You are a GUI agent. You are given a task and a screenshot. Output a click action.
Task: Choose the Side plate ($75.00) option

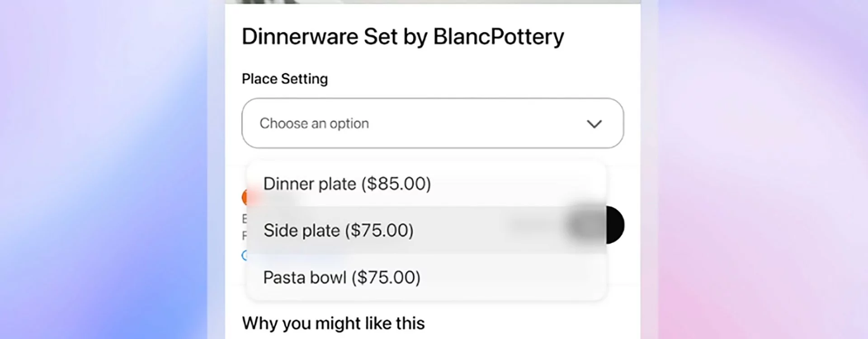pos(338,231)
